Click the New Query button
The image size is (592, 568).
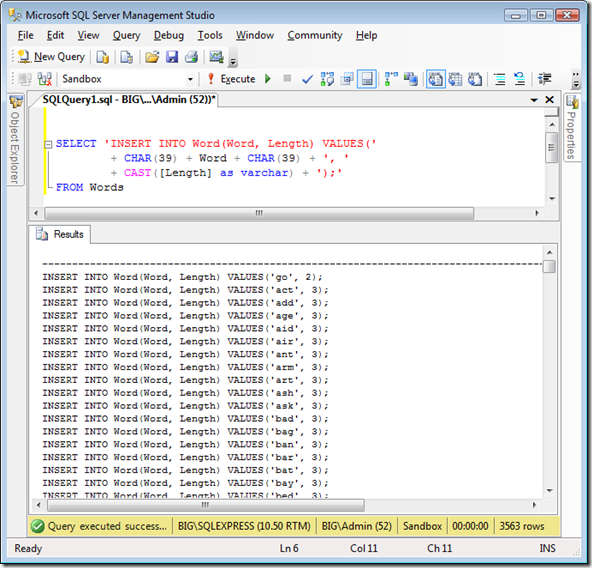[51, 57]
